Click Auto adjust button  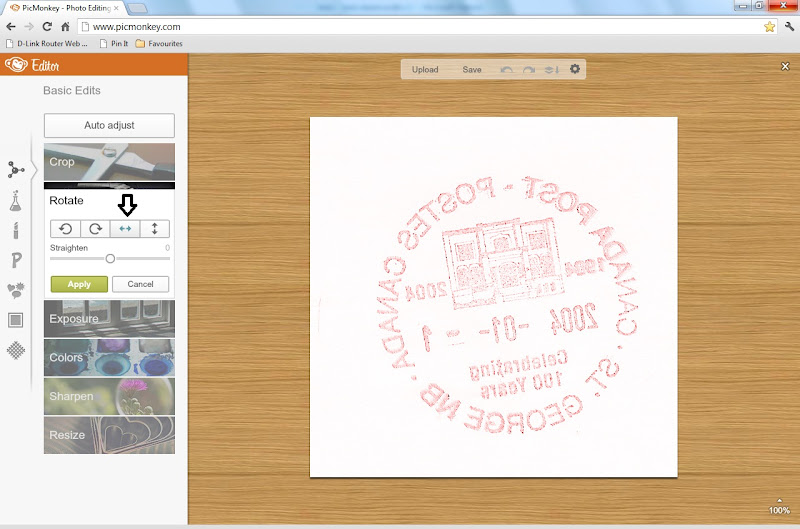tap(109, 125)
